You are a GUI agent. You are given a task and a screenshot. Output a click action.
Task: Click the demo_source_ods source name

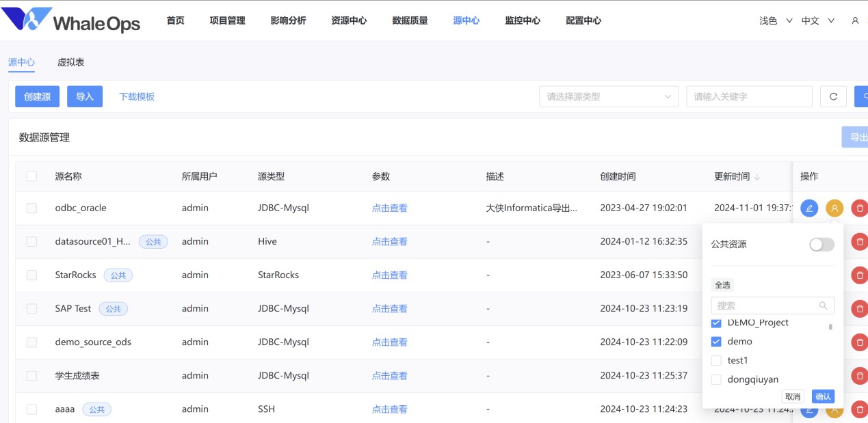93,342
